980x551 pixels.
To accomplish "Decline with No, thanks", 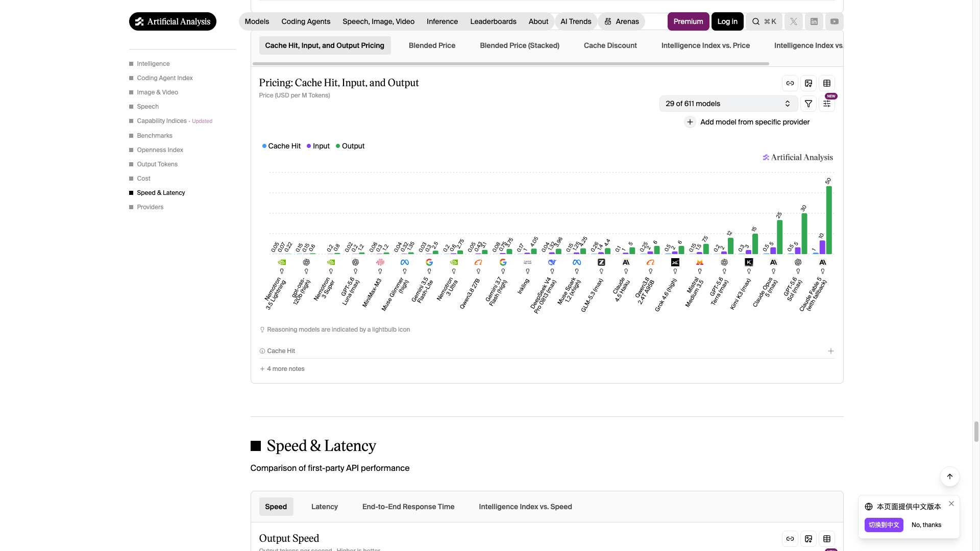I will (926, 525).
